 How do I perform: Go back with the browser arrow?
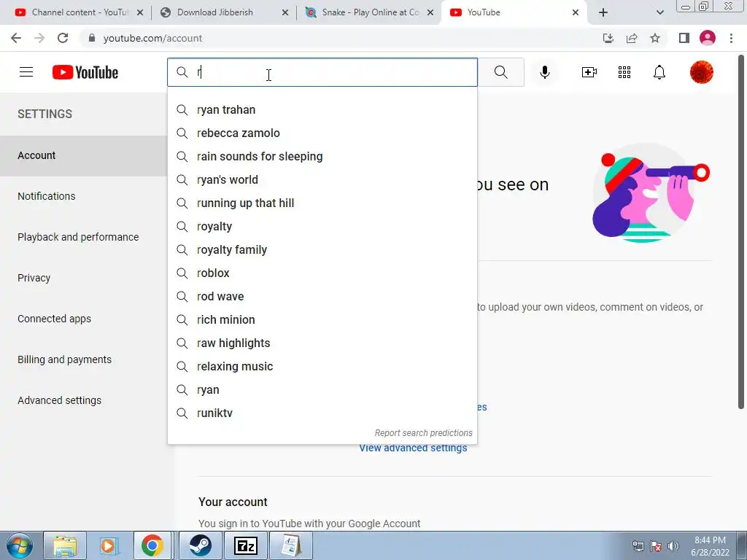[x=16, y=38]
